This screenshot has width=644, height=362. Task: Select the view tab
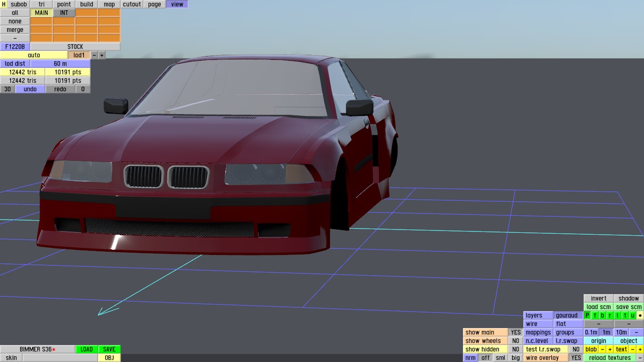coord(177,4)
